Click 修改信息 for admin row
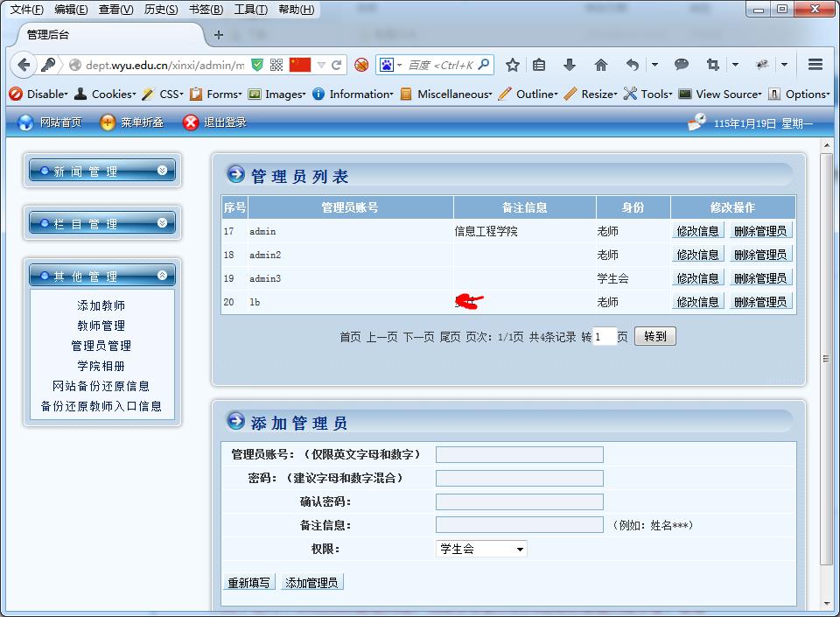Viewport: 840px width, 617px height. (x=698, y=231)
